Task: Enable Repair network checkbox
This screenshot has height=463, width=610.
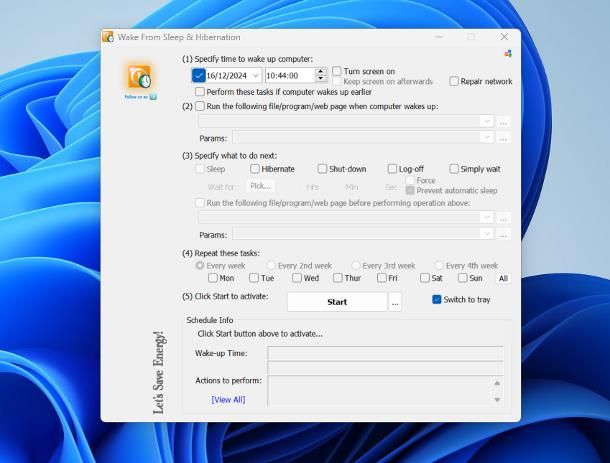Action: (x=454, y=81)
